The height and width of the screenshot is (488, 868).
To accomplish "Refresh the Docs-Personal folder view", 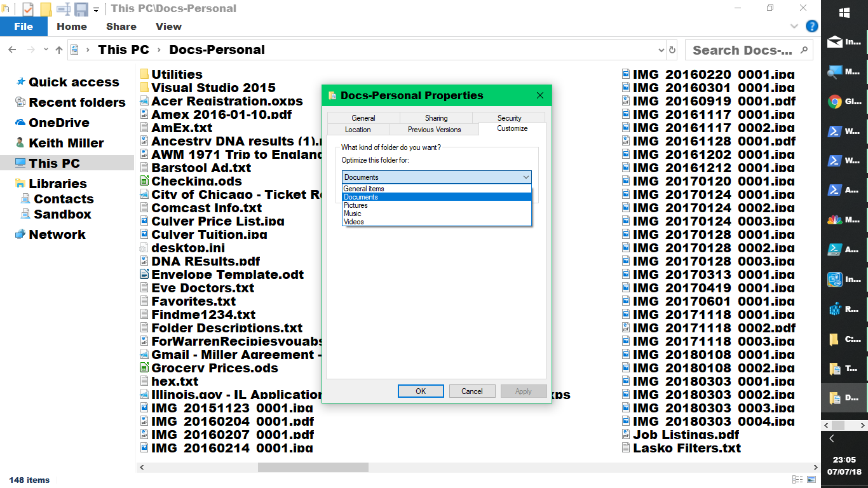I will [x=672, y=50].
